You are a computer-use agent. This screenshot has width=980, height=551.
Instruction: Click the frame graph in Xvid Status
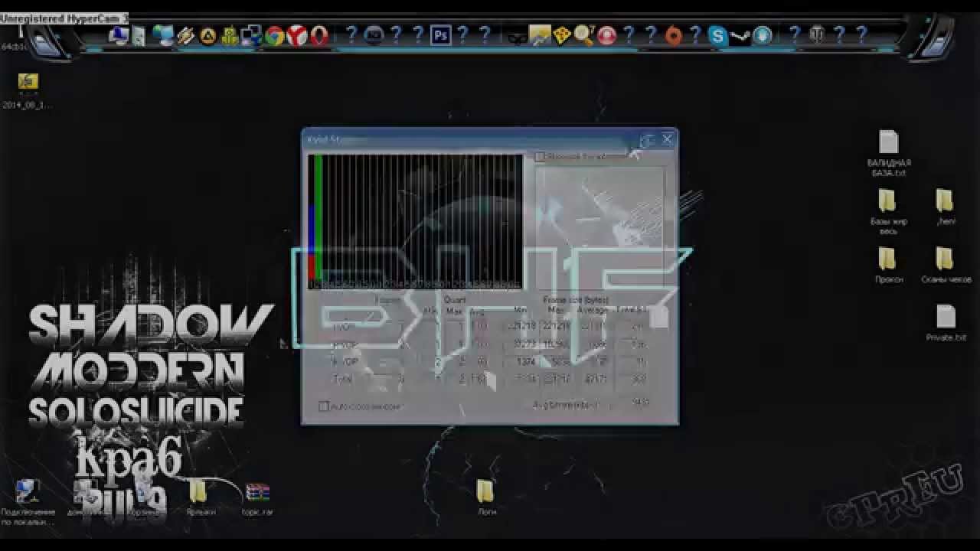(x=415, y=222)
